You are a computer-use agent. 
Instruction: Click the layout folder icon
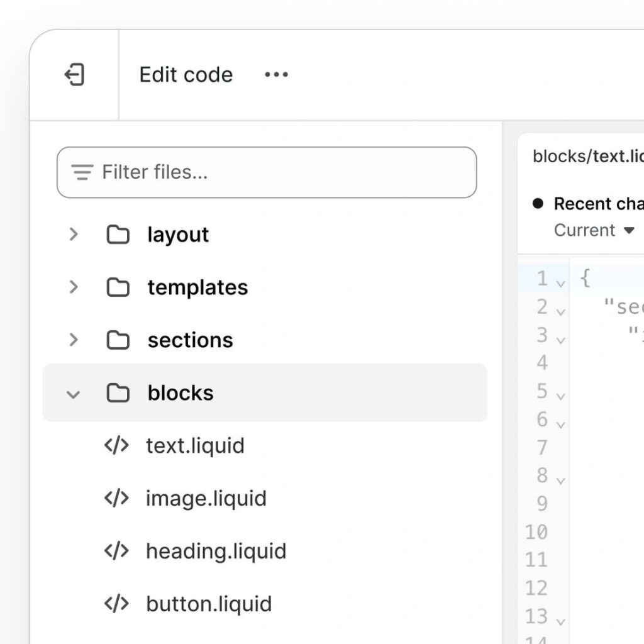click(x=118, y=235)
